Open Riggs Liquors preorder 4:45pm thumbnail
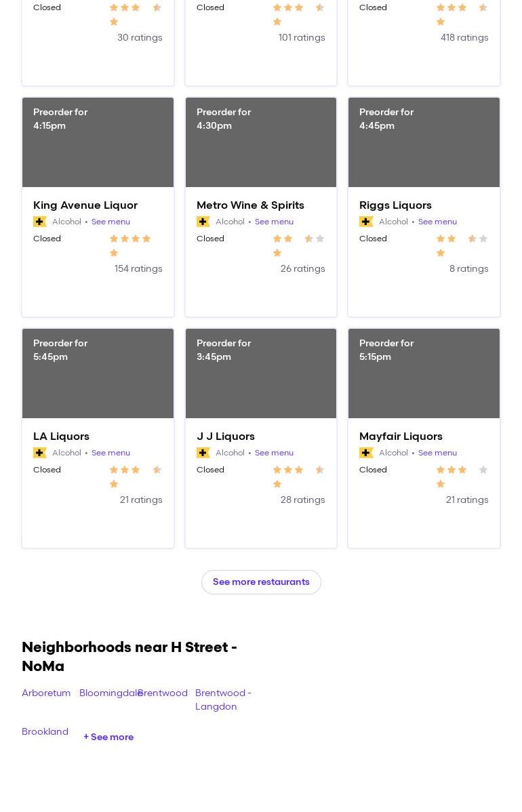Screen dimensions: 522x812 point(424,142)
